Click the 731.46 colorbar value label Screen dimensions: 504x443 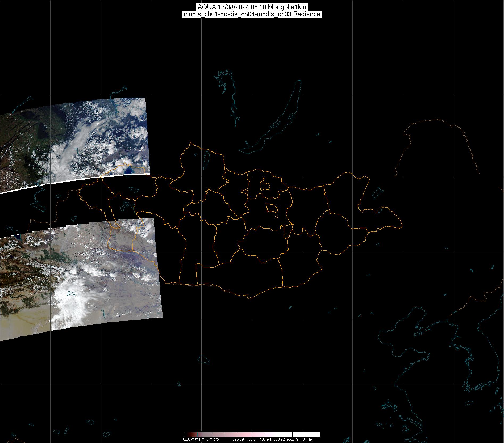coord(306,439)
